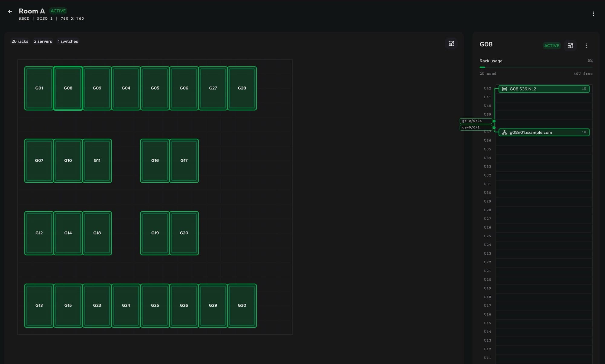This screenshot has width=605, height=364.
Task: Click the G08 rack panel title
Action: point(486,44)
